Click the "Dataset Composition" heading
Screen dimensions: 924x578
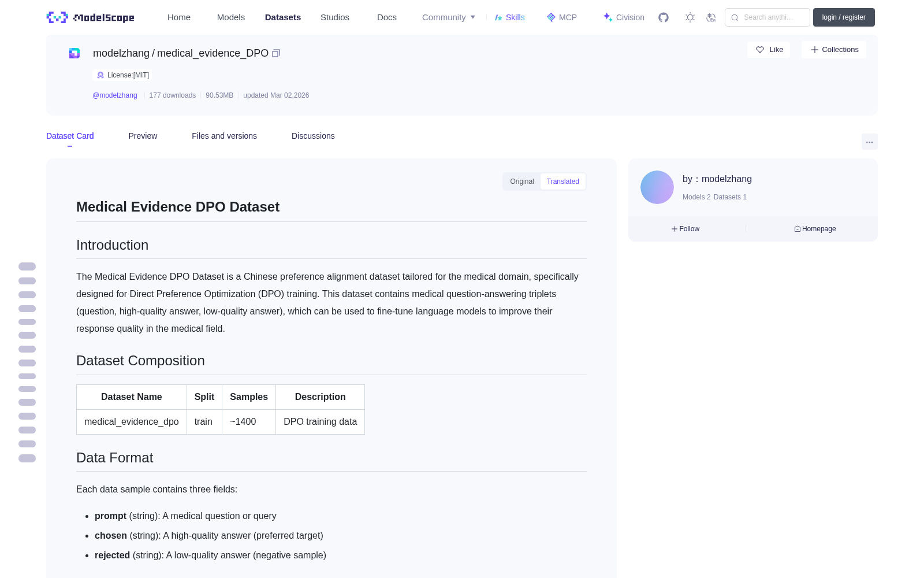click(x=140, y=361)
